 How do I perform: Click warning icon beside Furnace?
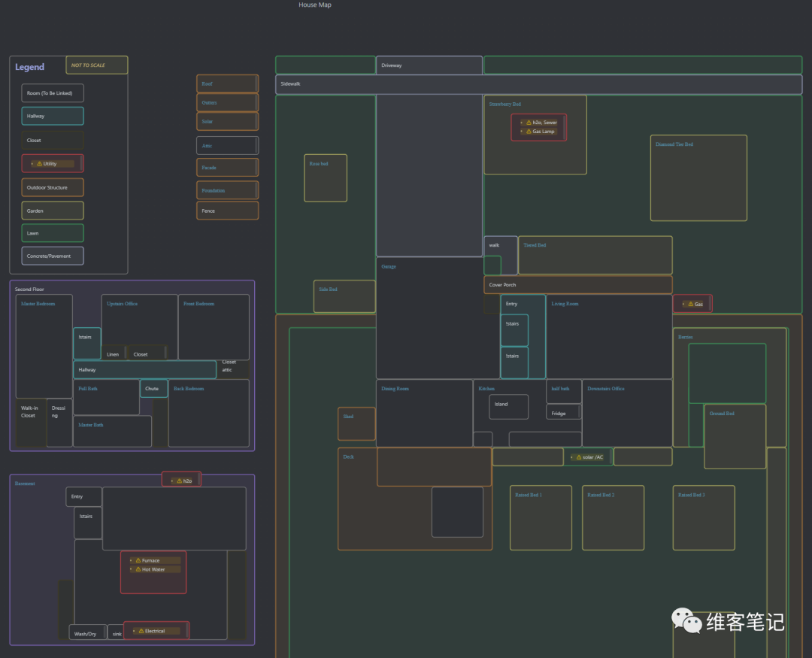138,560
